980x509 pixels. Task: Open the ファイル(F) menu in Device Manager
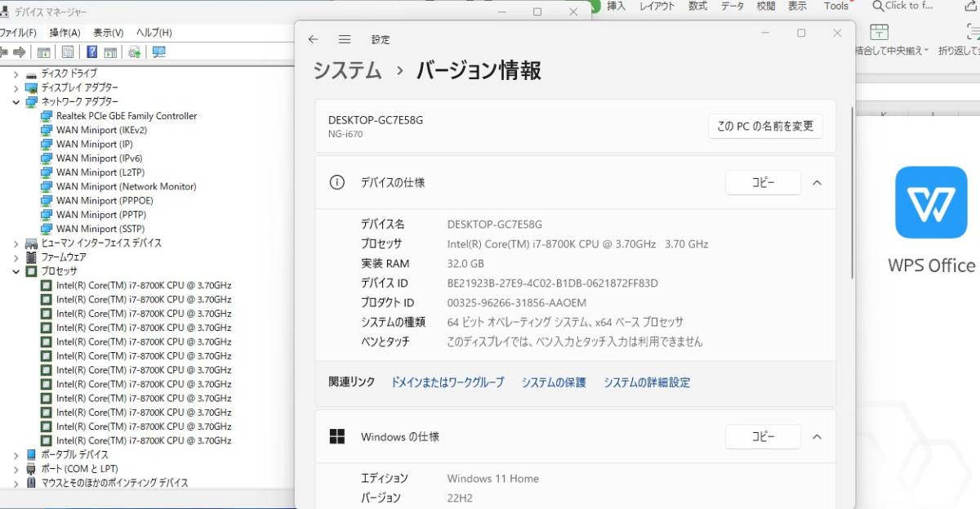coord(18,33)
